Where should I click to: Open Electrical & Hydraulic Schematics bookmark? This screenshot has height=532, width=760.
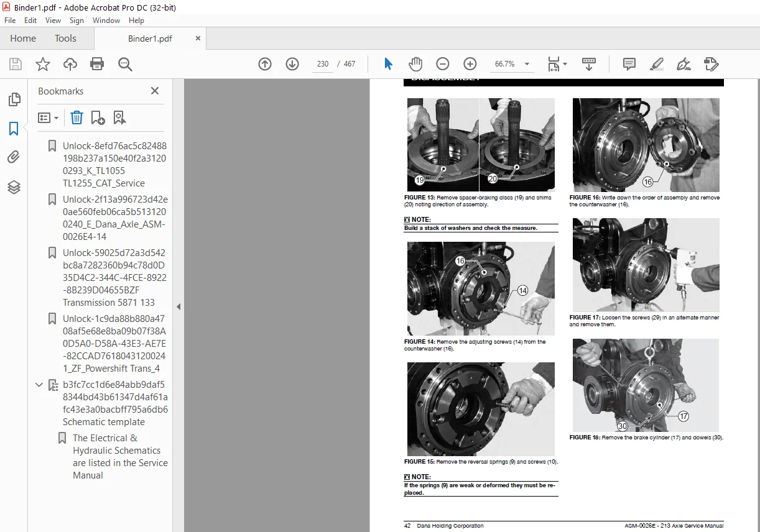pyautogui.click(x=120, y=457)
